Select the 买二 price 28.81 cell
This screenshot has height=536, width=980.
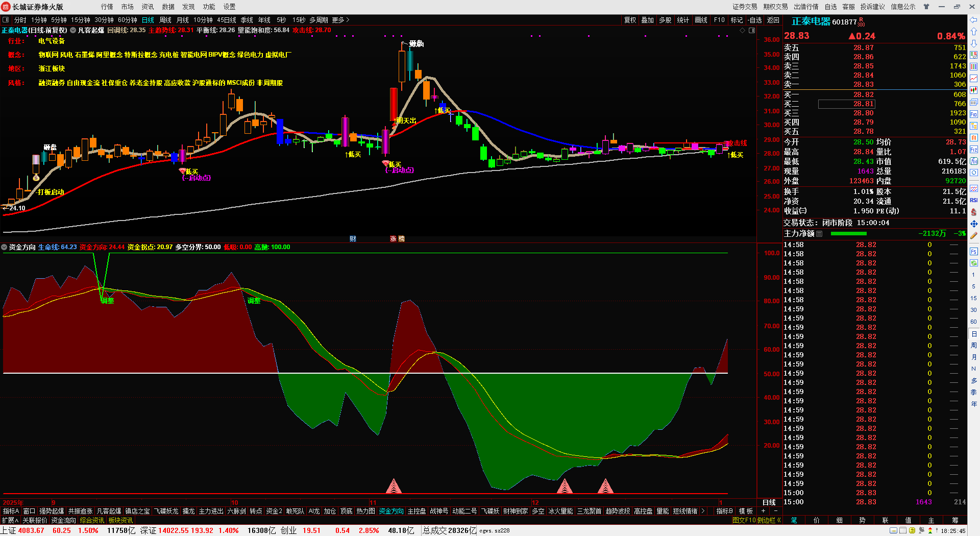point(847,104)
